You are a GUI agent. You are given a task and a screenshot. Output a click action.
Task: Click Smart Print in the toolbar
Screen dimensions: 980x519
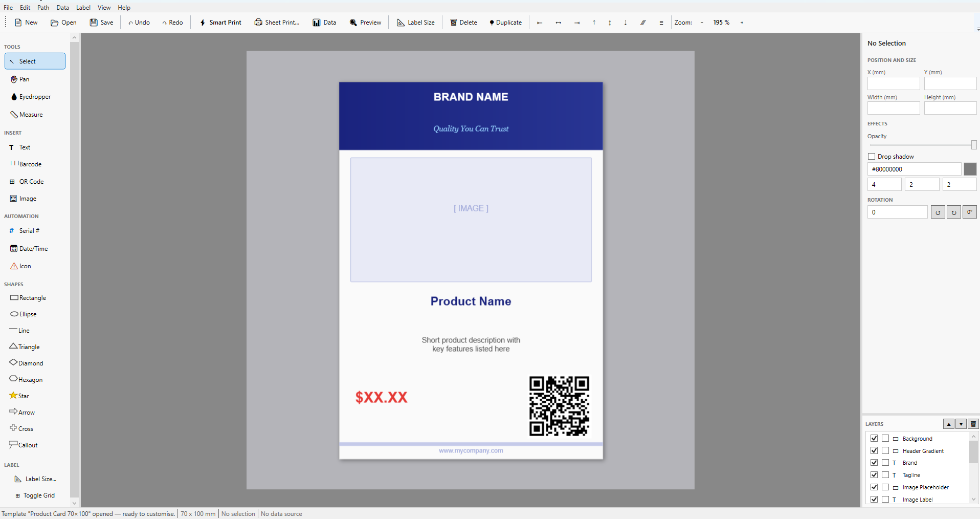click(x=220, y=23)
